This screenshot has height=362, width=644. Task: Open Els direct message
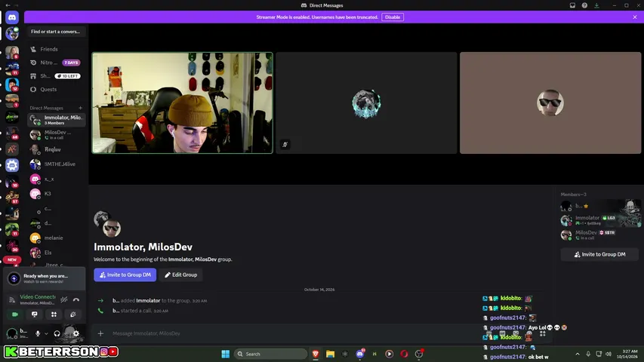(57, 253)
